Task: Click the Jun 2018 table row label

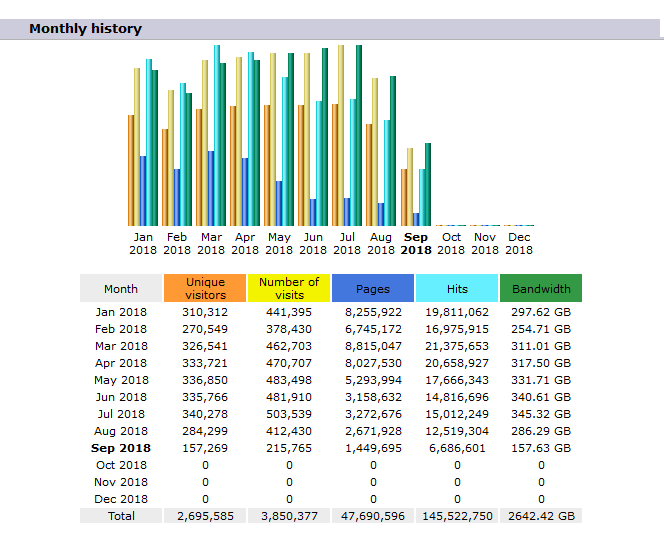Action: click(121, 397)
